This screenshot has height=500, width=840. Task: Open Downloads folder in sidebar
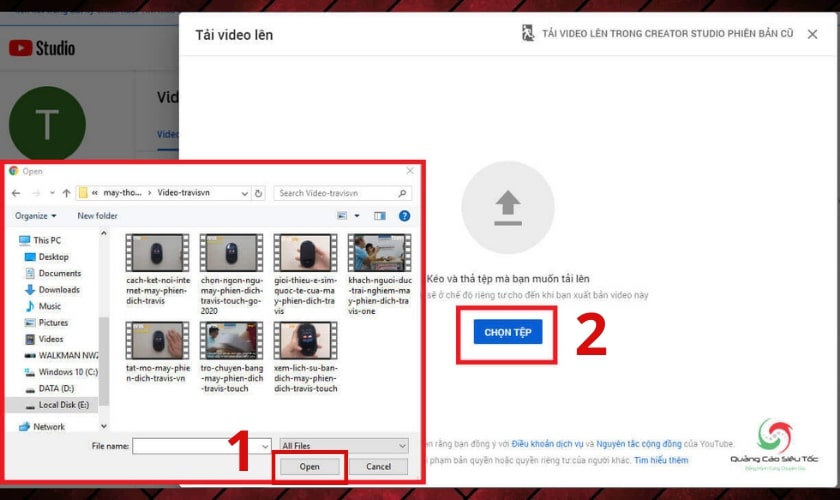coord(52,290)
